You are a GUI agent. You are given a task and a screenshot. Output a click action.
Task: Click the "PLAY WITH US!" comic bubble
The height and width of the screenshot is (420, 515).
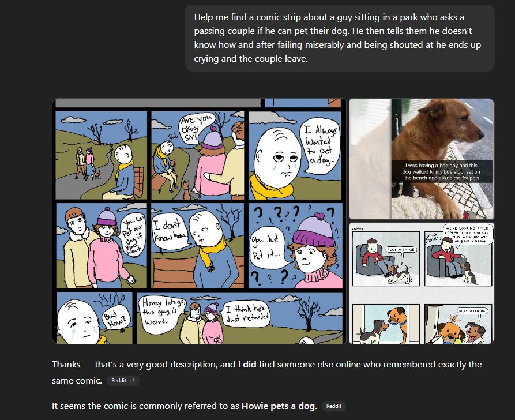(473, 311)
